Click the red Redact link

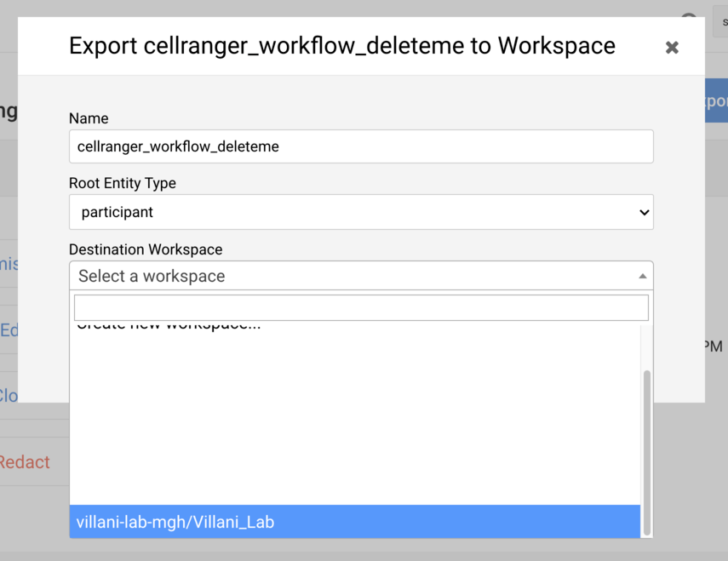click(24, 462)
